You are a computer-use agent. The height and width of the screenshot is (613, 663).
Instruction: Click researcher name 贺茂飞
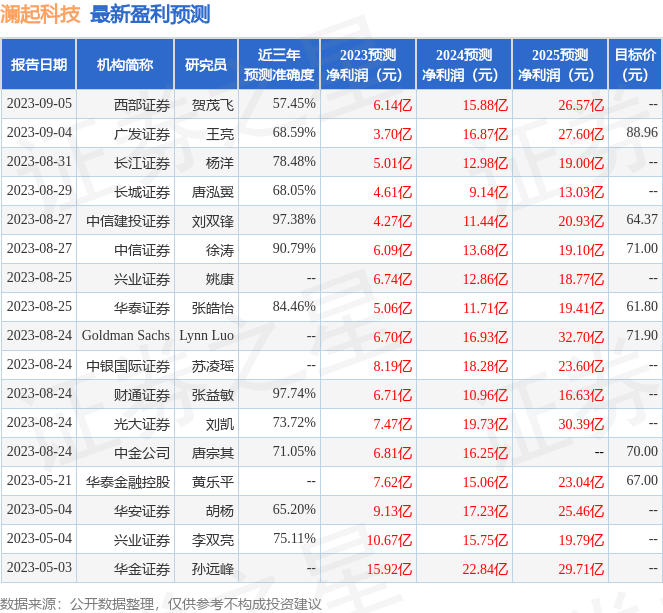click(x=213, y=105)
